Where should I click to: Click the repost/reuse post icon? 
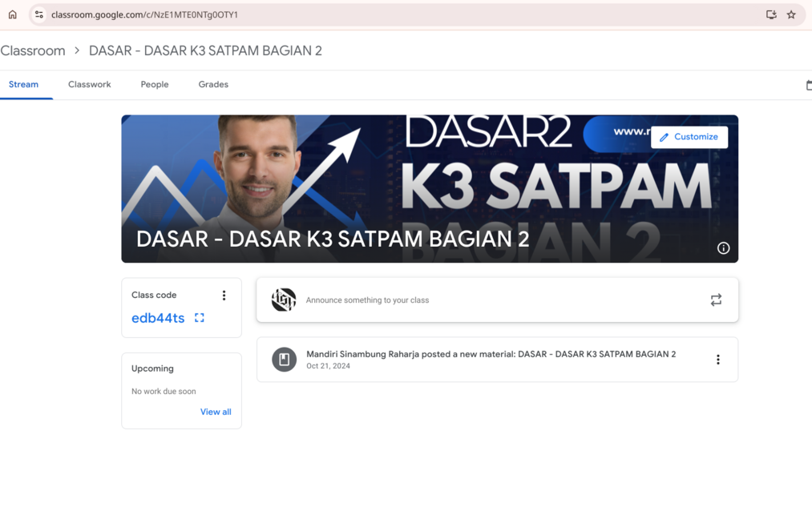point(716,300)
